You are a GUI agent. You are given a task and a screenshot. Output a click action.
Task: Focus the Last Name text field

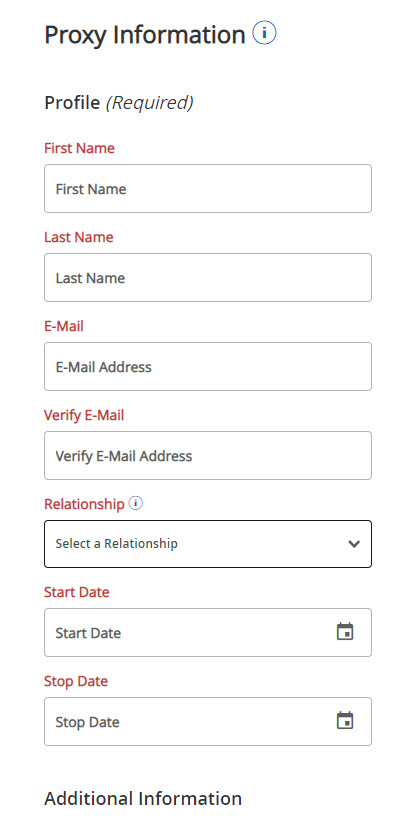tap(208, 277)
